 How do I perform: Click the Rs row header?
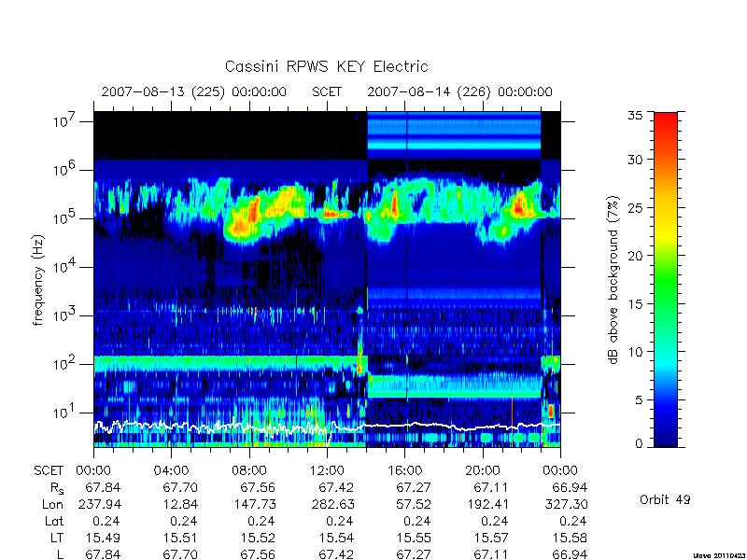[x=57, y=488]
